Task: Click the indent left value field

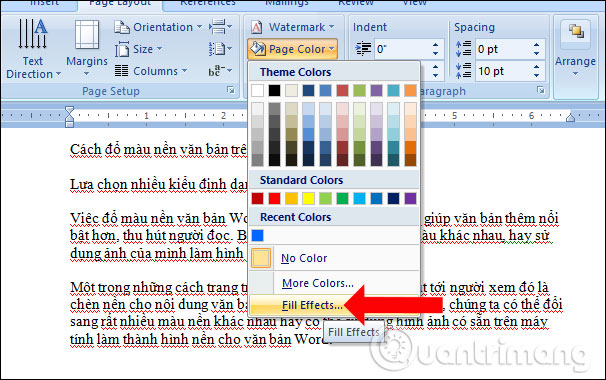Action: [x=402, y=49]
